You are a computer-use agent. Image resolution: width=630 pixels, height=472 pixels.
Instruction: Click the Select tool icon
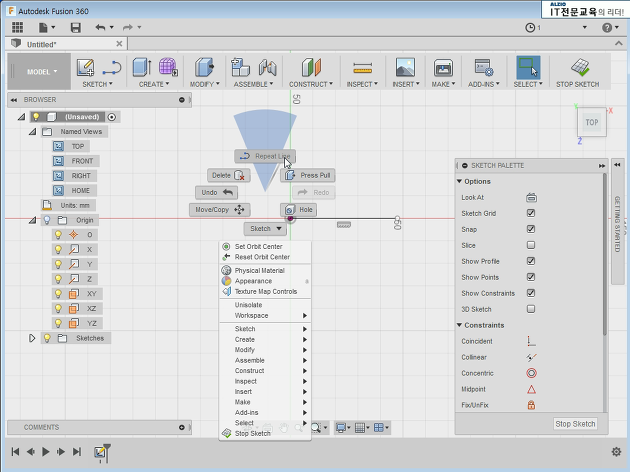(528, 67)
